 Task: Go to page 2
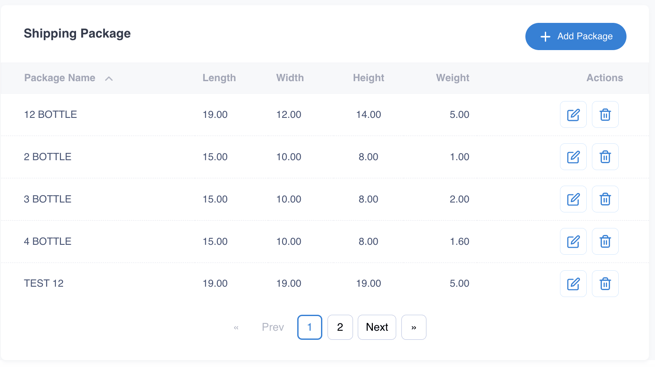[x=340, y=327]
